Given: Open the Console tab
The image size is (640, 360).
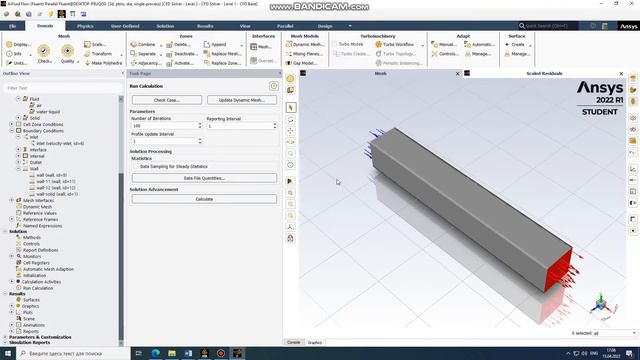Looking at the screenshot, I should click(x=293, y=342).
